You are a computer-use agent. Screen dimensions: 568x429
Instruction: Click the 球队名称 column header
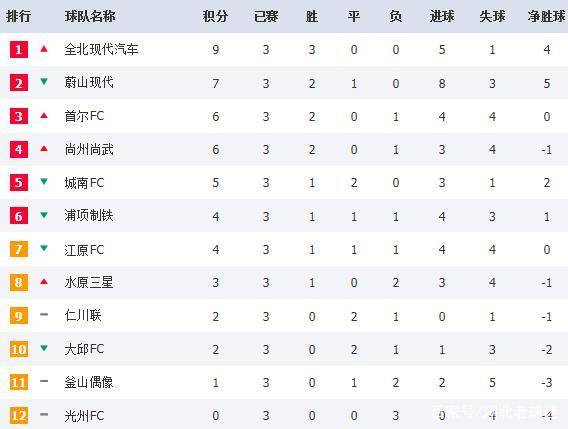[x=90, y=16]
